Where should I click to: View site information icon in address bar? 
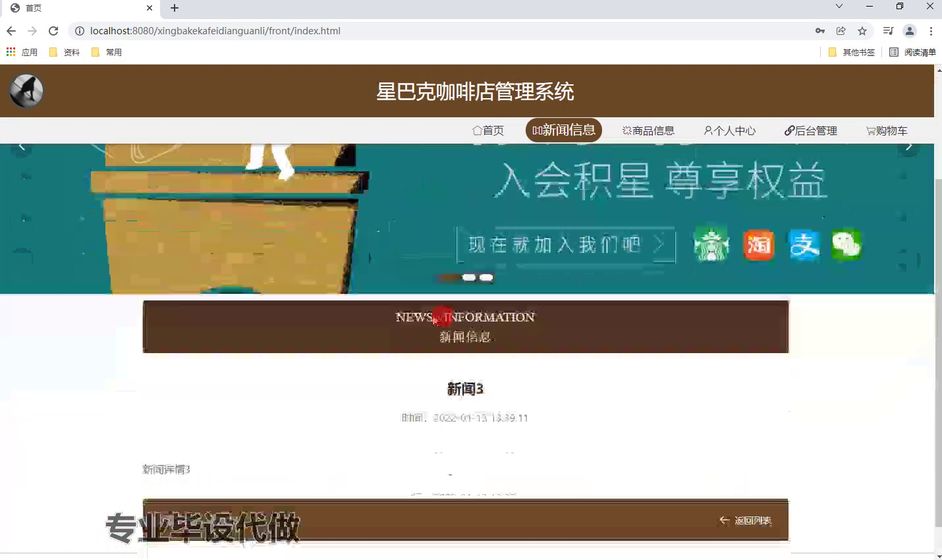point(80,31)
